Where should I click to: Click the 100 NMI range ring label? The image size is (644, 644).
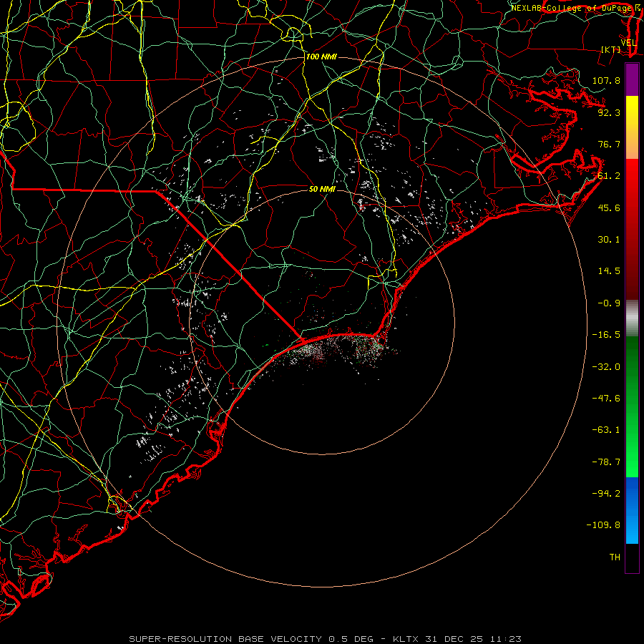321,57
